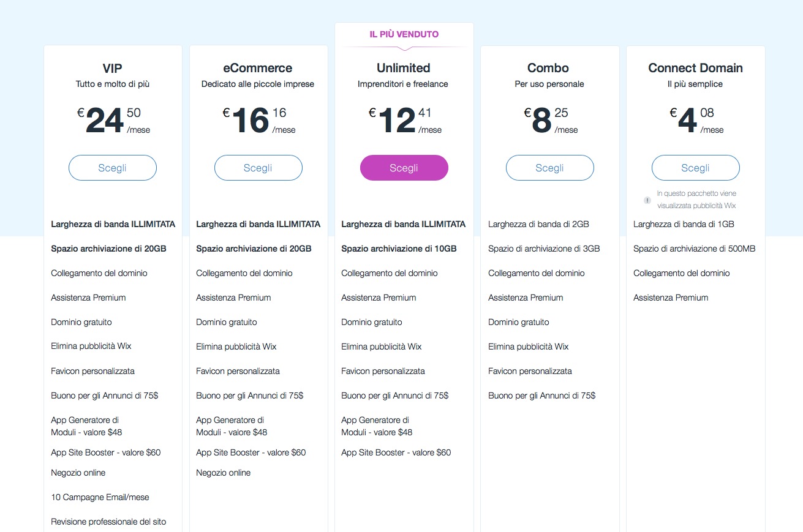The height and width of the screenshot is (532, 803).
Task: Click 'Negozio online' feature under eCommerce
Action: click(x=224, y=473)
